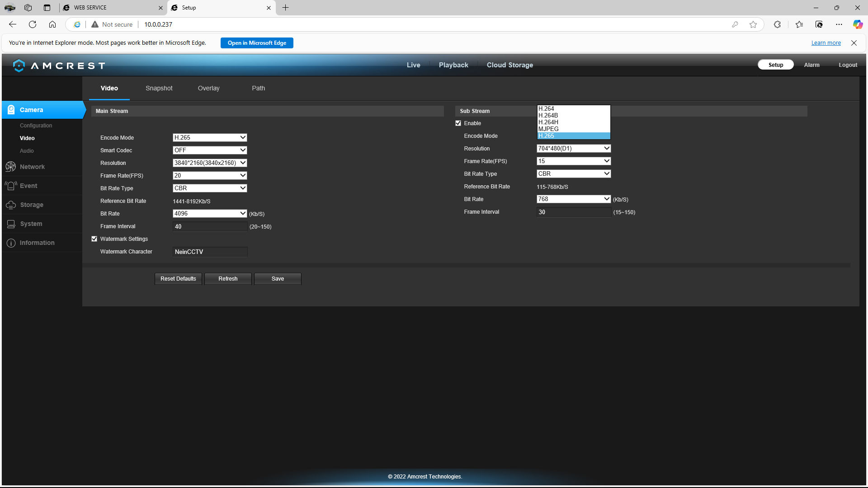Open a new browser tab
The image size is (868, 488).
(285, 8)
